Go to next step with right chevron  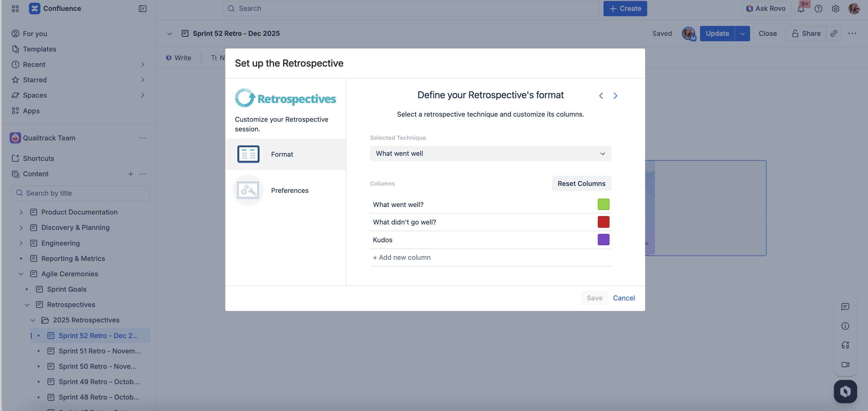[x=615, y=96]
